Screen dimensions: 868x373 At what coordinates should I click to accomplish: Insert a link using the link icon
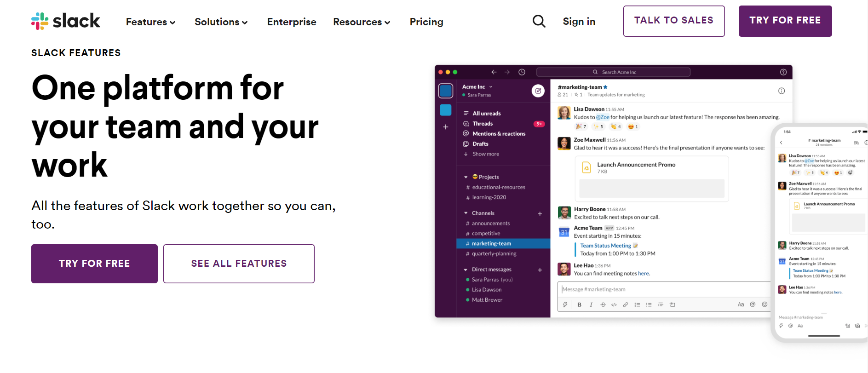[625, 304]
